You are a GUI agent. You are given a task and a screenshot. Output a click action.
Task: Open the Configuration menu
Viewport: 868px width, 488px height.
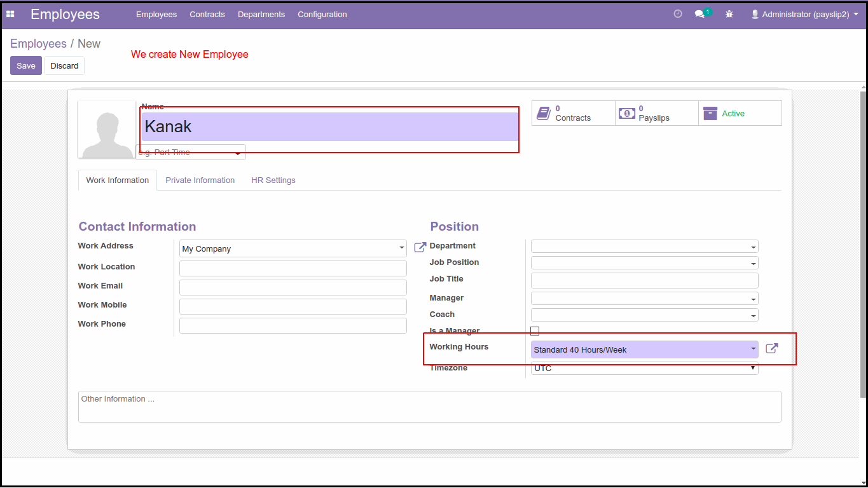pos(322,14)
